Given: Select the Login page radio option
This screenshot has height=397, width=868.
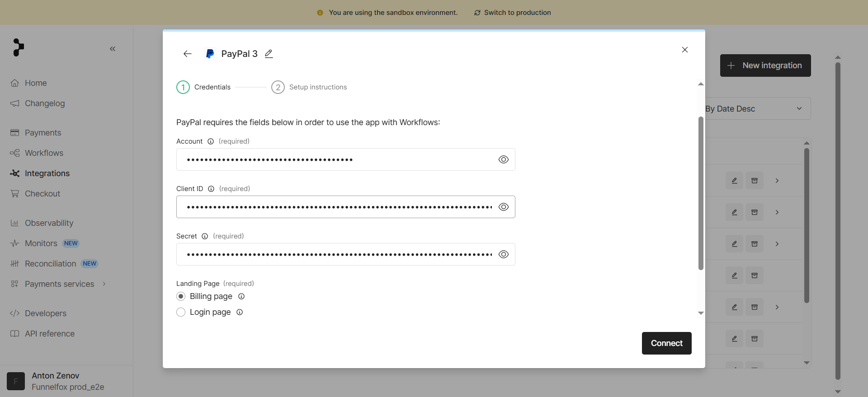Looking at the screenshot, I should pyautogui.click(x=181, y=312).
